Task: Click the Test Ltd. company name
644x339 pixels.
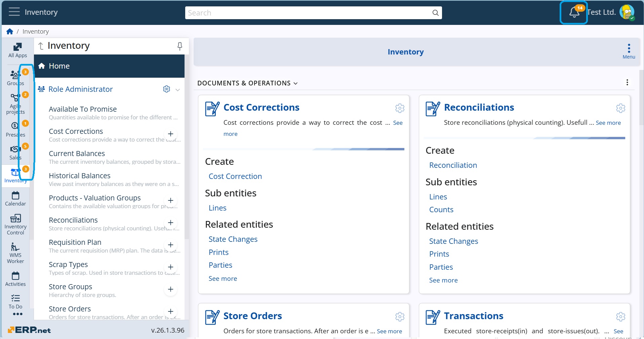Action: pyautogui.click(x=601, y=12)
